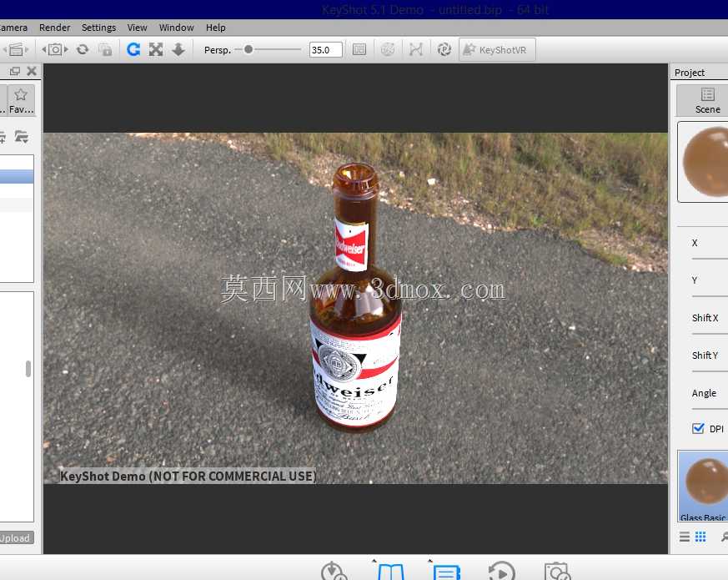Launch the KeyShotVR wizard button
Viewport: 728px width, 580px height.
[497, 50]
